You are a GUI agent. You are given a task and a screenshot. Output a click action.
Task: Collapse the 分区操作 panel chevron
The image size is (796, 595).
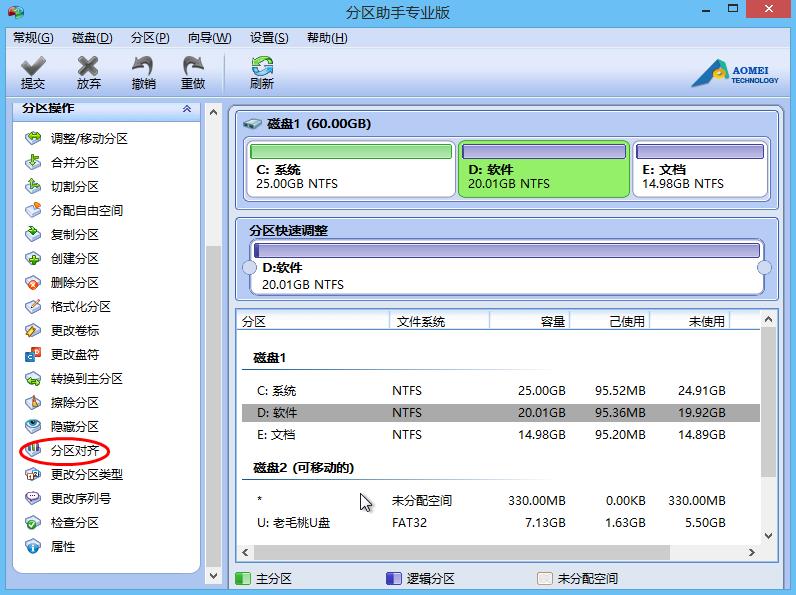point(187,109)
